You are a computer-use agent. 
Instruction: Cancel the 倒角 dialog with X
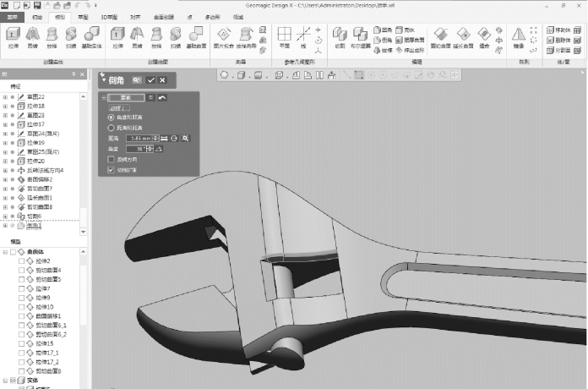161,79
